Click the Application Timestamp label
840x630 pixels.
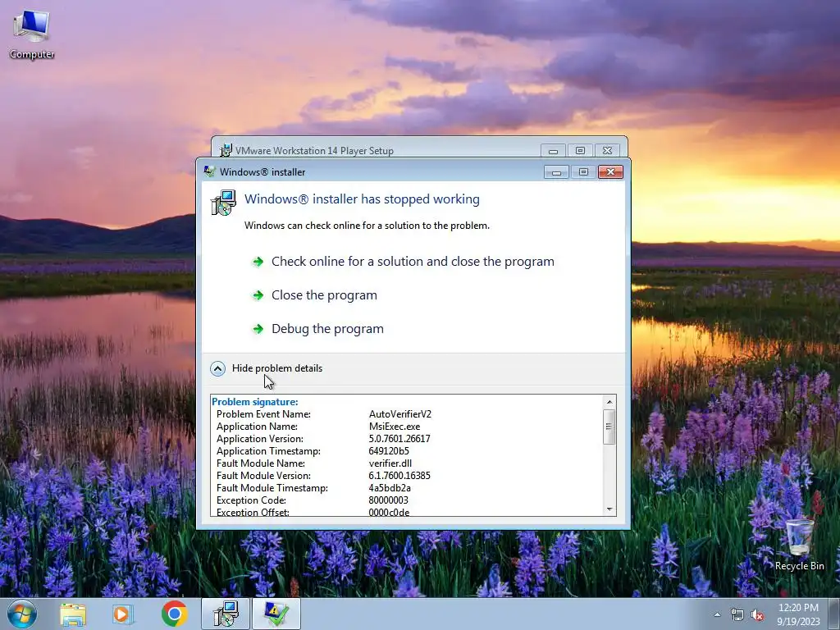pos(268,451)
